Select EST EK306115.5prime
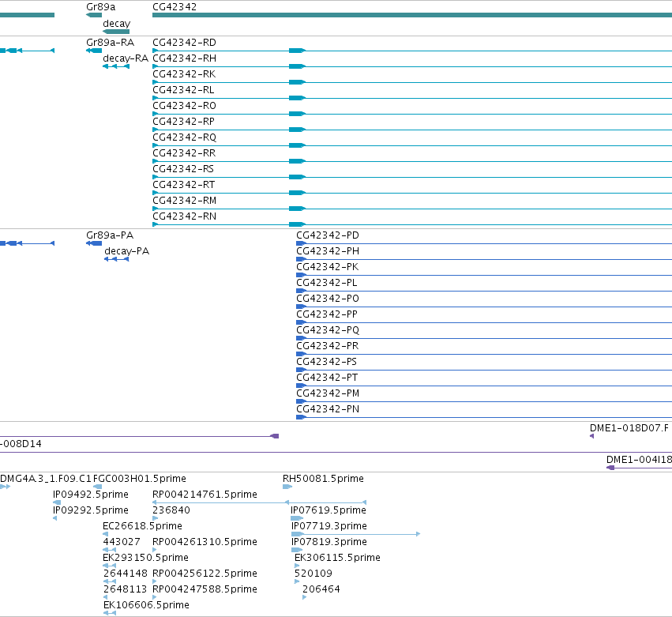The height and width of the screenshot is (617, 672). [337, 558]
